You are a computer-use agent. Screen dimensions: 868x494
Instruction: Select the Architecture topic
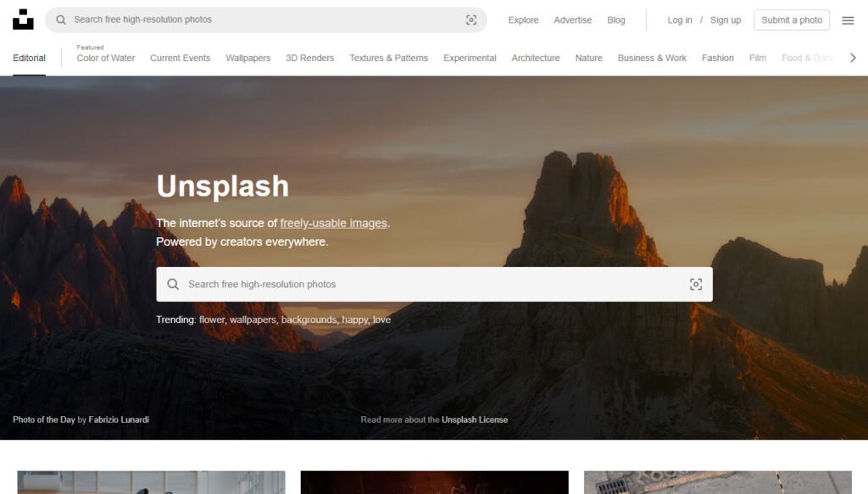536,58
